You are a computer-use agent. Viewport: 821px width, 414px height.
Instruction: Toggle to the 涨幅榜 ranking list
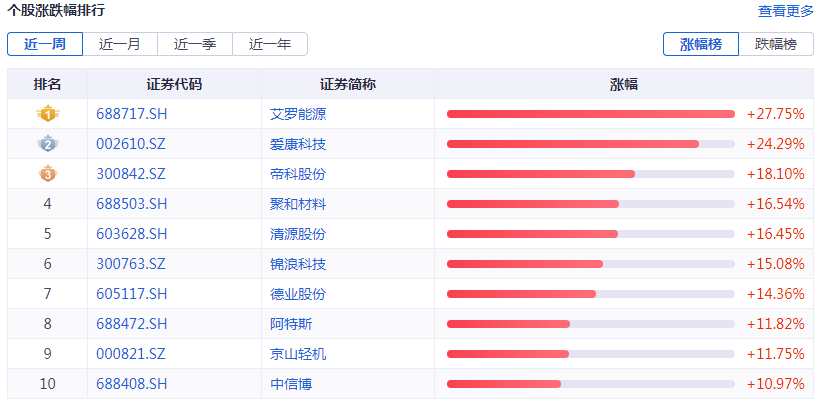pyautogui.click(x=701, y=44)
